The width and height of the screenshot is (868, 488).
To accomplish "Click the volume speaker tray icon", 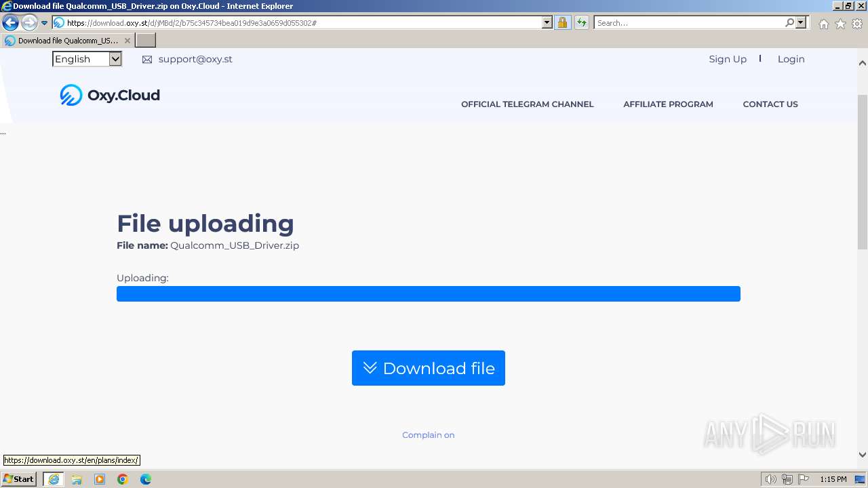I will (x=770, y=479).
